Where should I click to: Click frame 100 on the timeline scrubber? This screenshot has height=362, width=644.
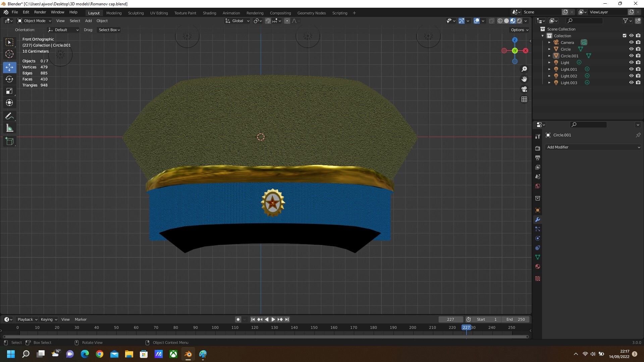[215, 327]
